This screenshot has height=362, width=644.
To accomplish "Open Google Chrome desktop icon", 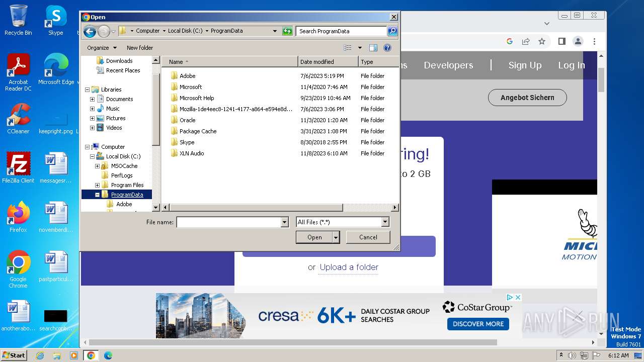I will 18,269.
